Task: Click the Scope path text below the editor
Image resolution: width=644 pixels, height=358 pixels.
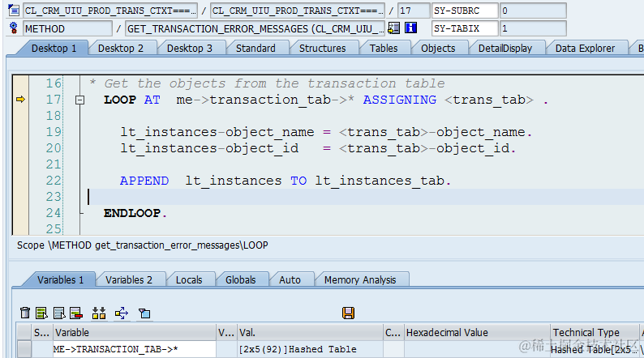Action: tap(142, 245)
